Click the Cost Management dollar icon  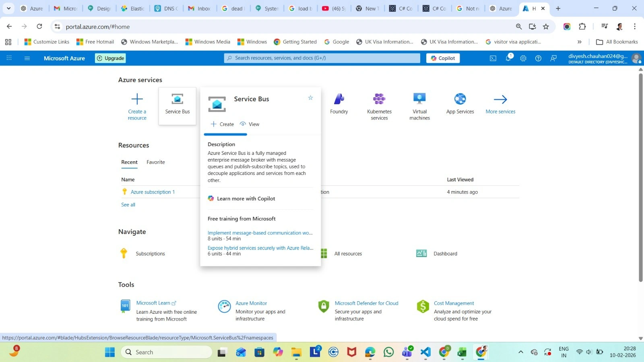click(423, 306)
